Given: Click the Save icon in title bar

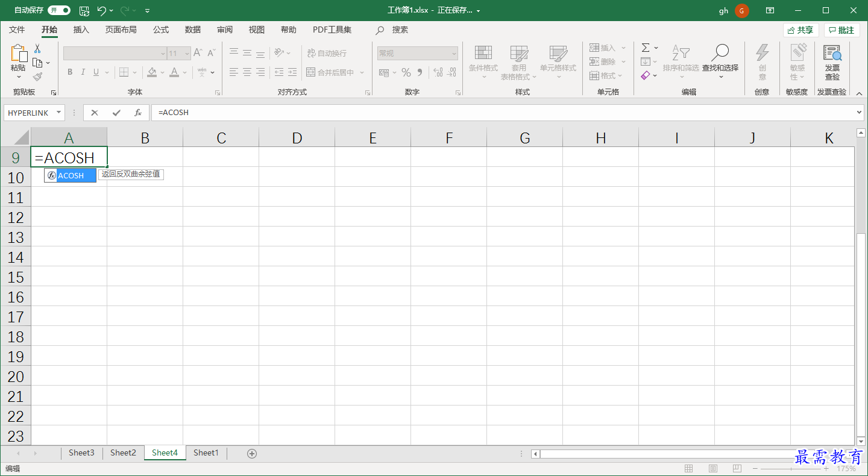Looking at the screenshot, I should pos(84,10).
